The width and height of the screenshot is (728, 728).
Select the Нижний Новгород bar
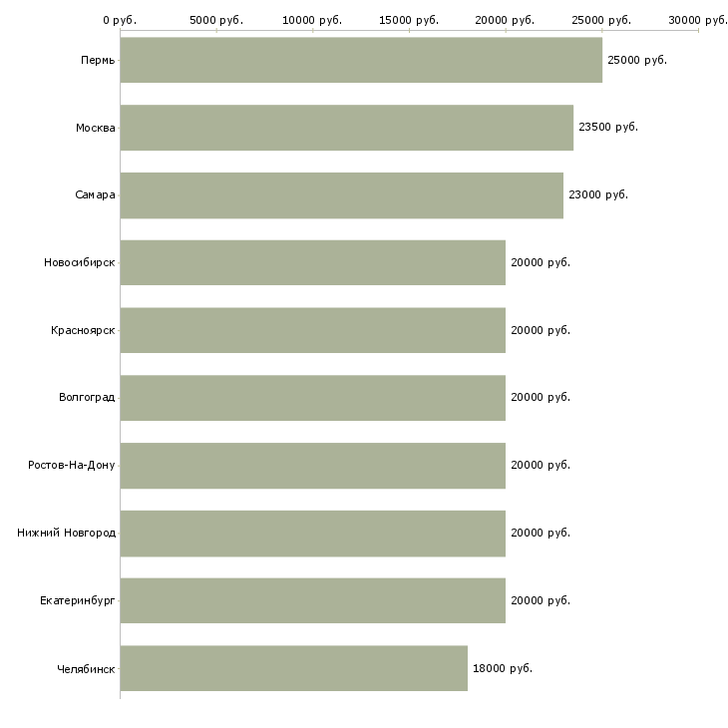coord(313,534)
